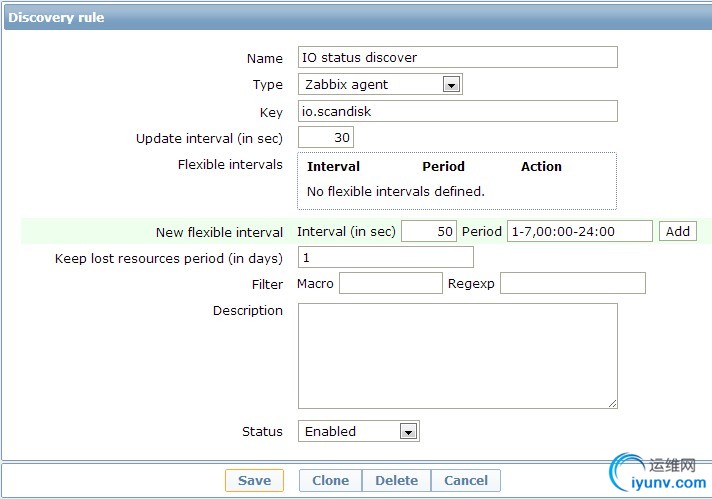Click the Description textarea resize grip

point(613,404)
